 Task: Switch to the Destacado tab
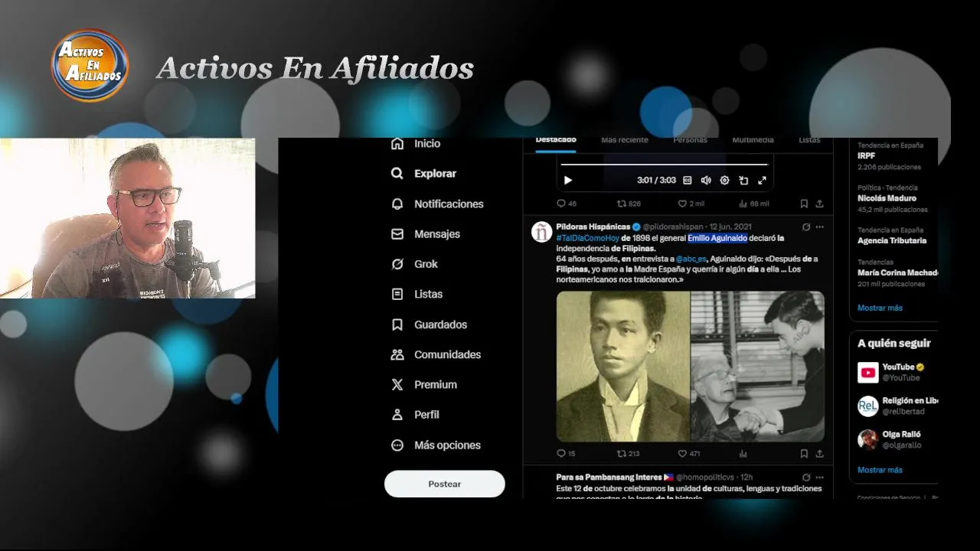point(556,141)
